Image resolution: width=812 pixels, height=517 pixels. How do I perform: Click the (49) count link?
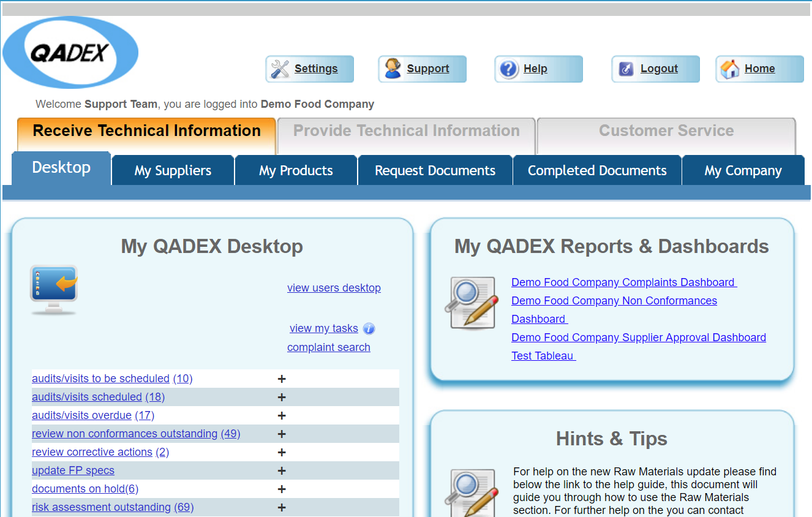[230, 434]
